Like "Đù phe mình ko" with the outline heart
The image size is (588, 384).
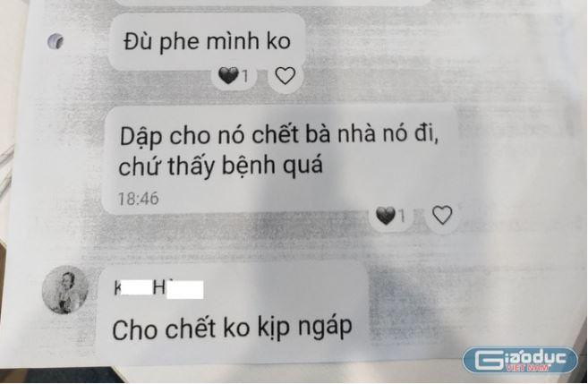[x=285, y=76]
